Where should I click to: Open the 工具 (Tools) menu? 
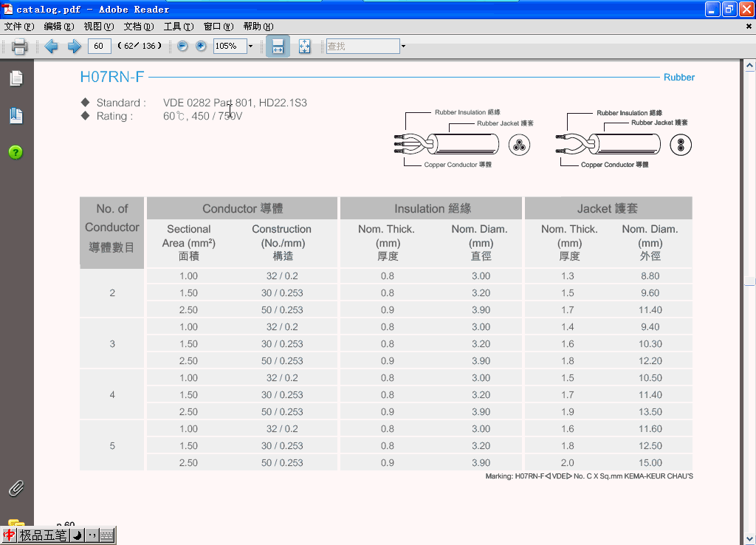click(178, 27)
